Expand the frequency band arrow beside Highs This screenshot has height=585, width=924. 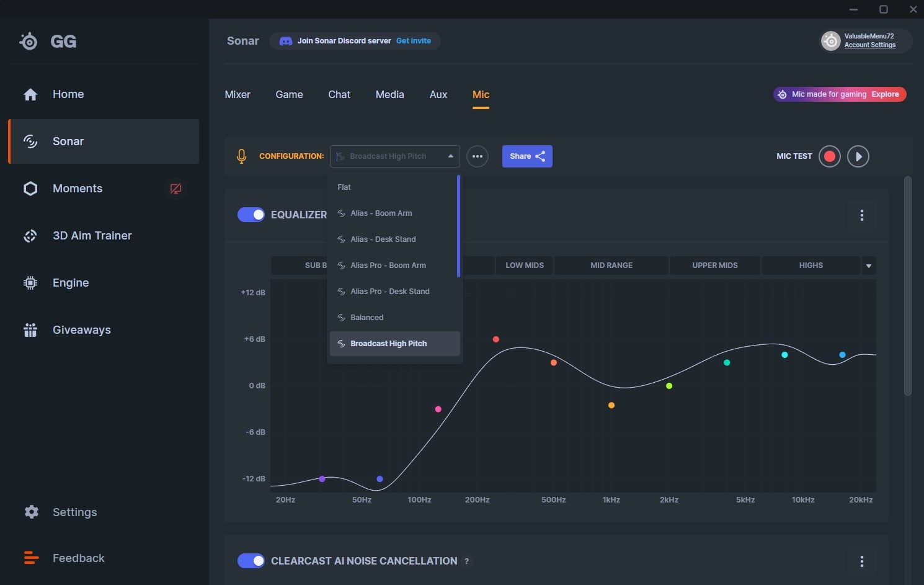(868, 266)
